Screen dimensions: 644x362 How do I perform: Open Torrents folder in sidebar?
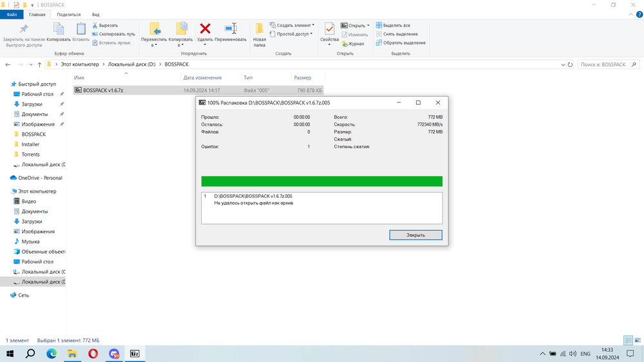[x=30, y=155]
